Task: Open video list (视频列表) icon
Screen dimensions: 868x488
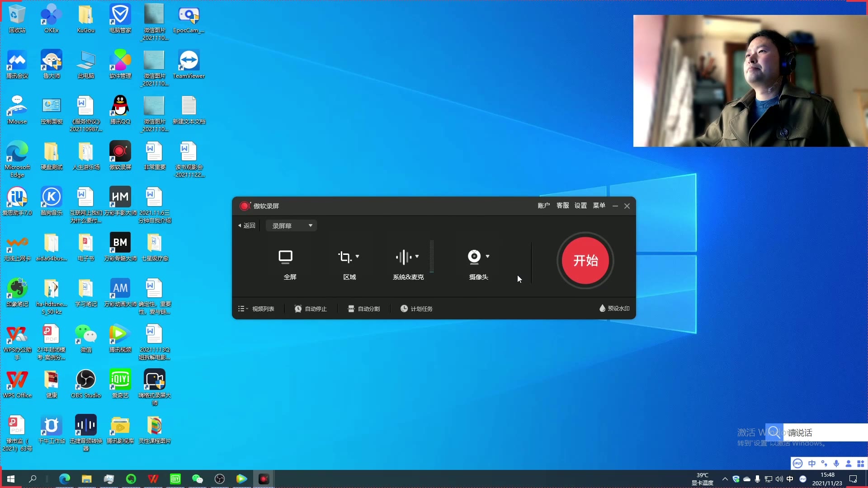Action: [242, 309]
